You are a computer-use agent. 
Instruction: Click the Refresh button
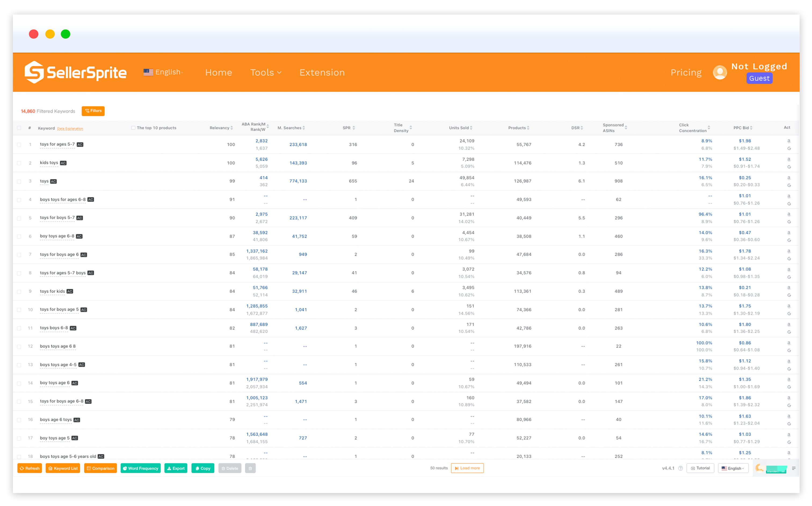[30, 468]
